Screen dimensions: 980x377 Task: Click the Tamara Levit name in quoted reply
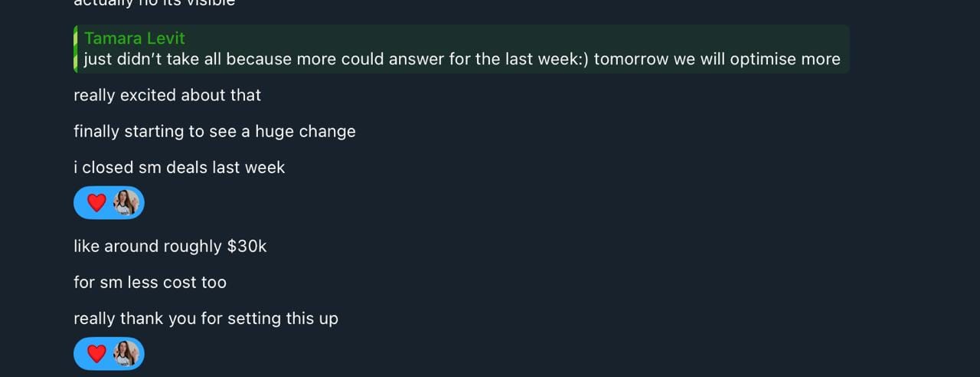click(135, 38)
